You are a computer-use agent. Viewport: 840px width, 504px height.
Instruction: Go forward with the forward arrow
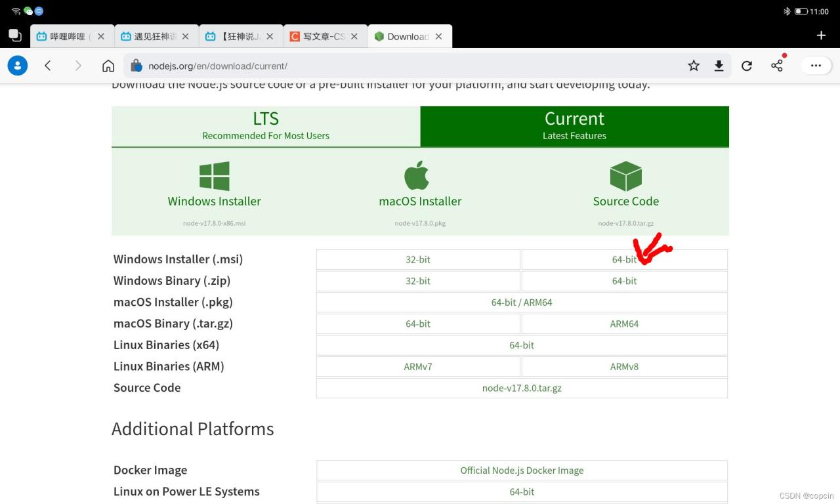tap(78, 66)
